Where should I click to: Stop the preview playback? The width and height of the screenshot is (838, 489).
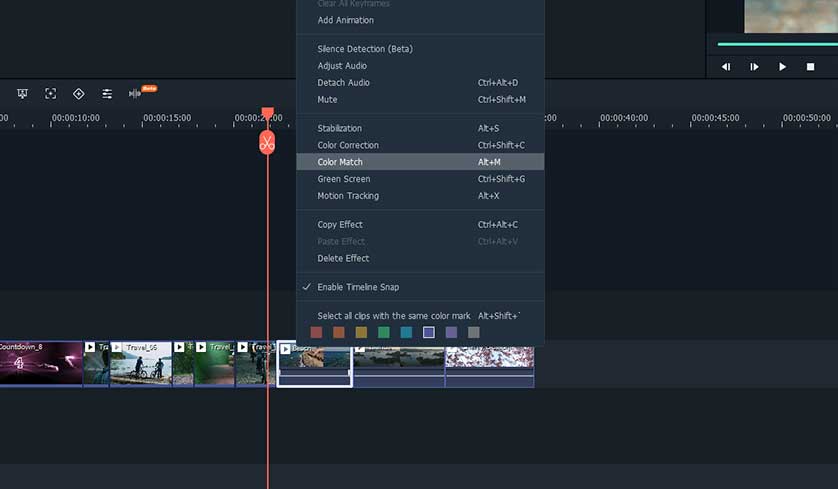(x=810, y=67)
